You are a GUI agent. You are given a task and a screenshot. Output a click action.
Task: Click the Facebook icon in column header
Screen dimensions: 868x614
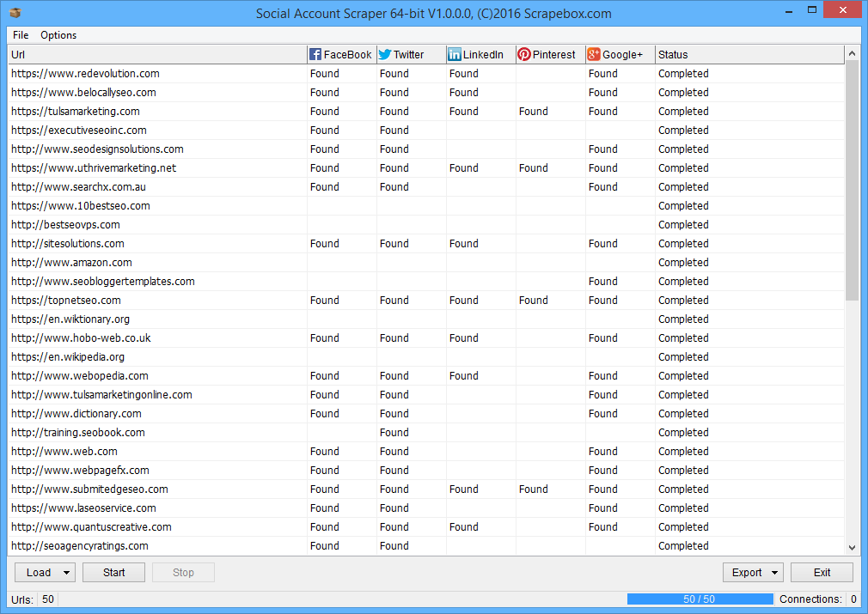(x=315, y=55)
